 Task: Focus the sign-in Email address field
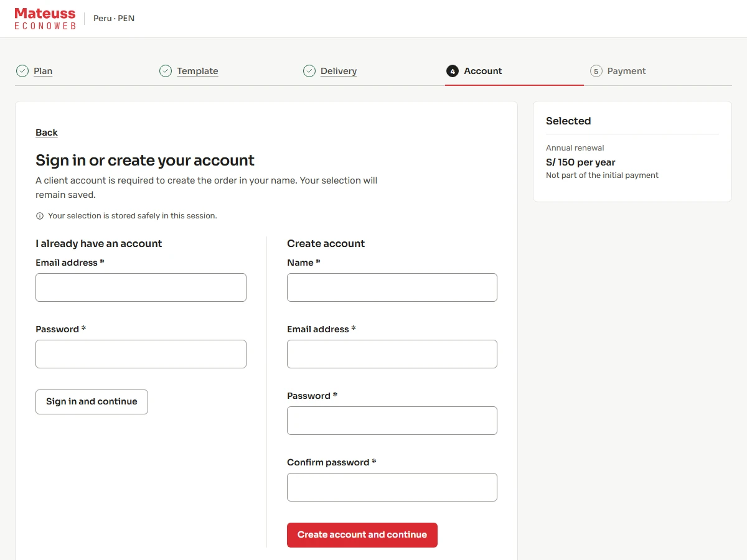[x=141, y=287]
